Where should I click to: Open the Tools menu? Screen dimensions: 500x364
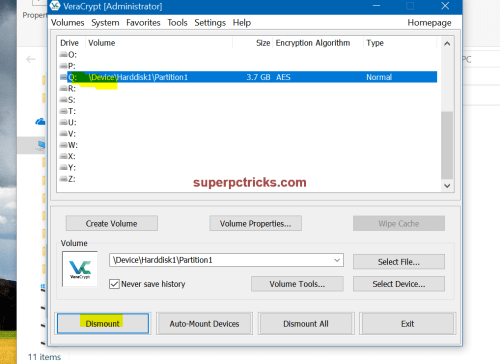[x=177, y=23]
